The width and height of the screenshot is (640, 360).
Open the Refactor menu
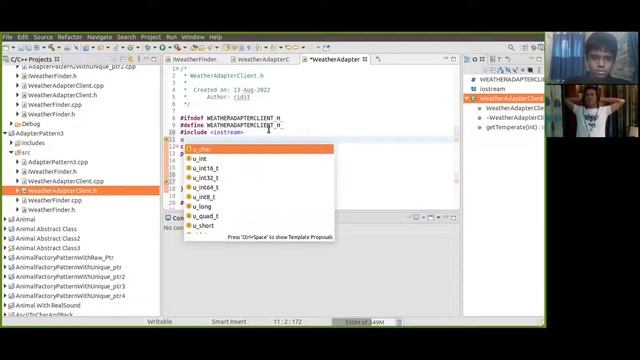pyautogui.click(x=70, y=37)
